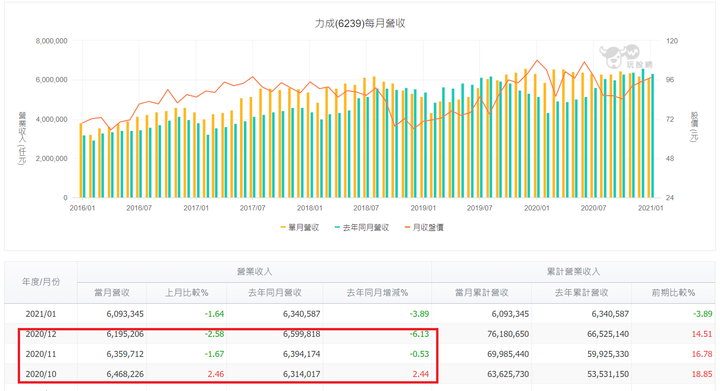Image resolution: width=720 pixels, height=391 pixels.
Task: Click the revenue value 6,195,206
Action: tap(125, 334)
